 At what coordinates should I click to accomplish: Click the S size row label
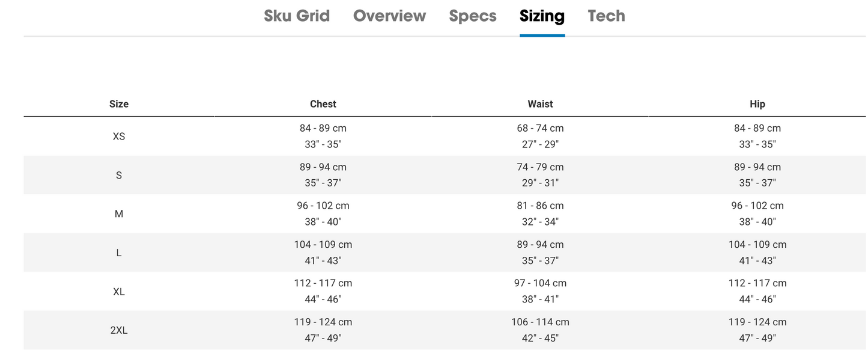119,175
